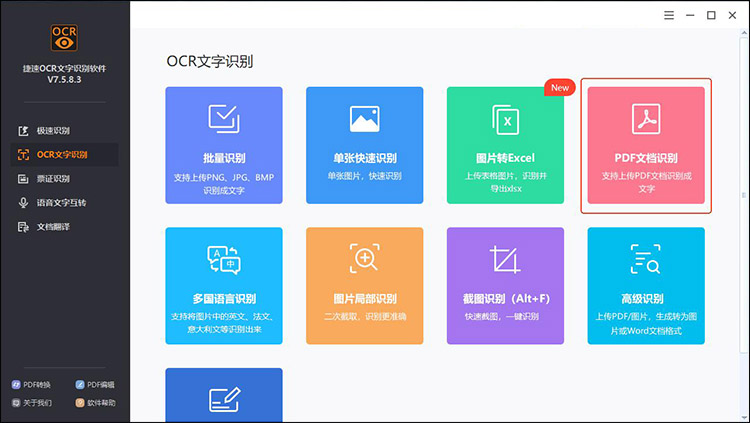Click the 捷速OCR文字识别软件 V7.5.8.3 title text
The image size is (750, 423).
pos(64,74)
